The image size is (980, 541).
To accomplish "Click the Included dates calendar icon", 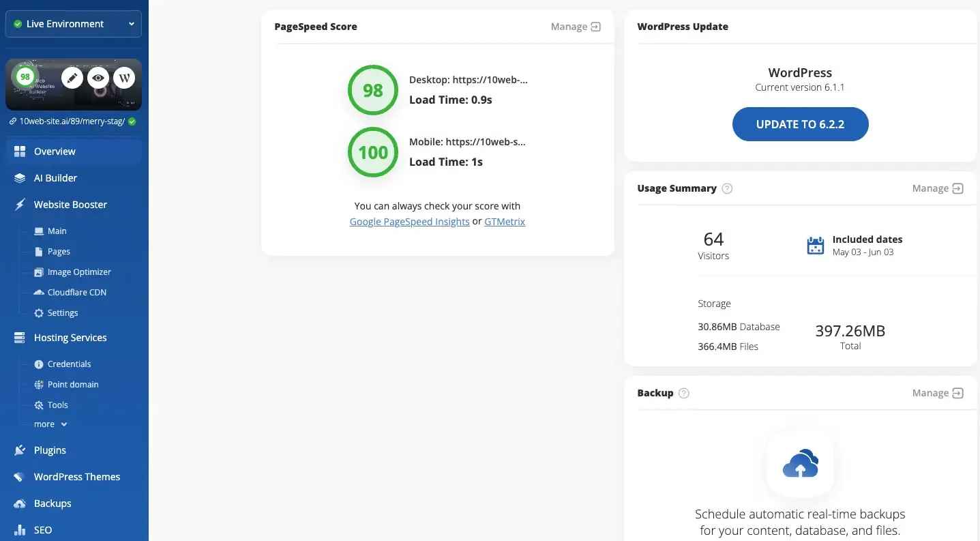I will tap(816, 246).
